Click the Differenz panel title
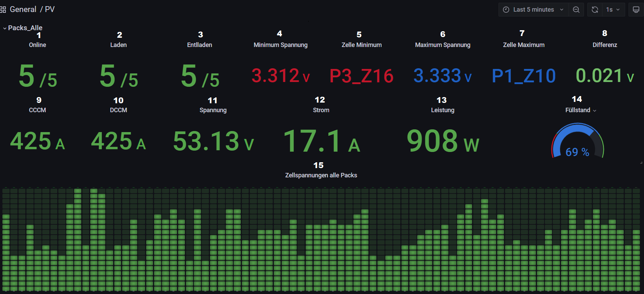 click(605, 45)
